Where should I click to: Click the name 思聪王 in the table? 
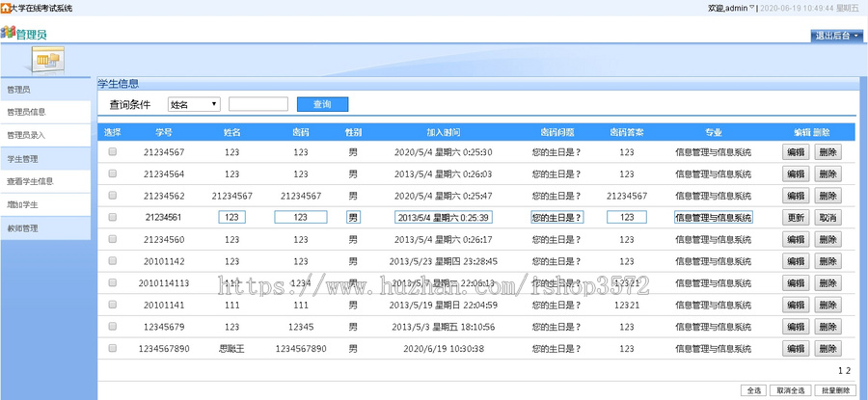pos(231,349)
